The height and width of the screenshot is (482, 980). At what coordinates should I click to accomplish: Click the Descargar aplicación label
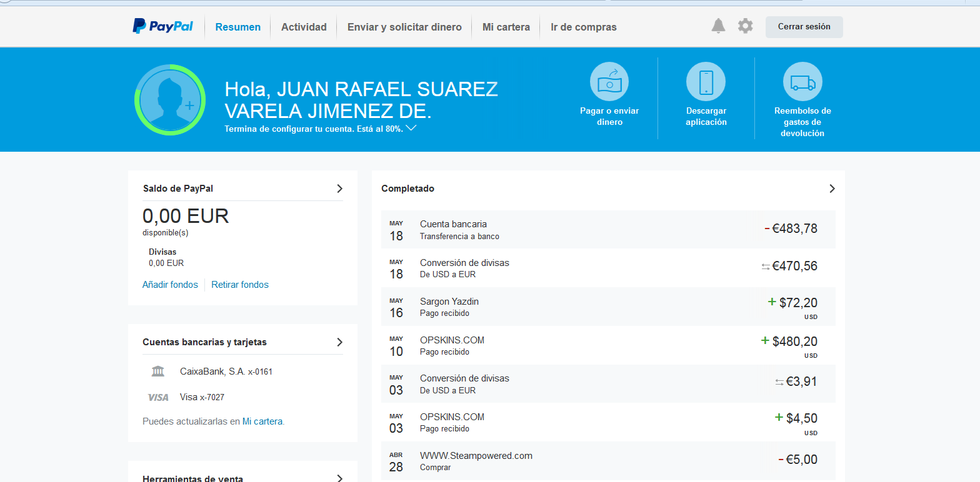pyautogui.click(x=706, y=117)
